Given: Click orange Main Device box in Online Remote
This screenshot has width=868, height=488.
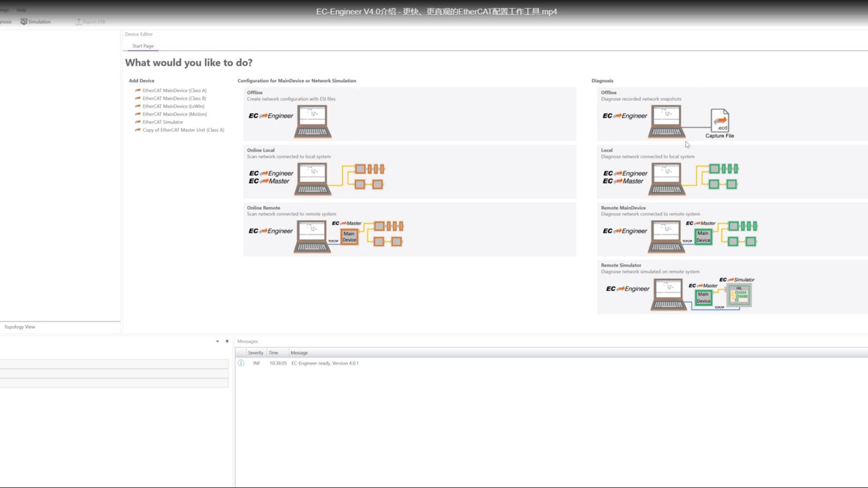Looking at the screenshot, I should 350,237.
